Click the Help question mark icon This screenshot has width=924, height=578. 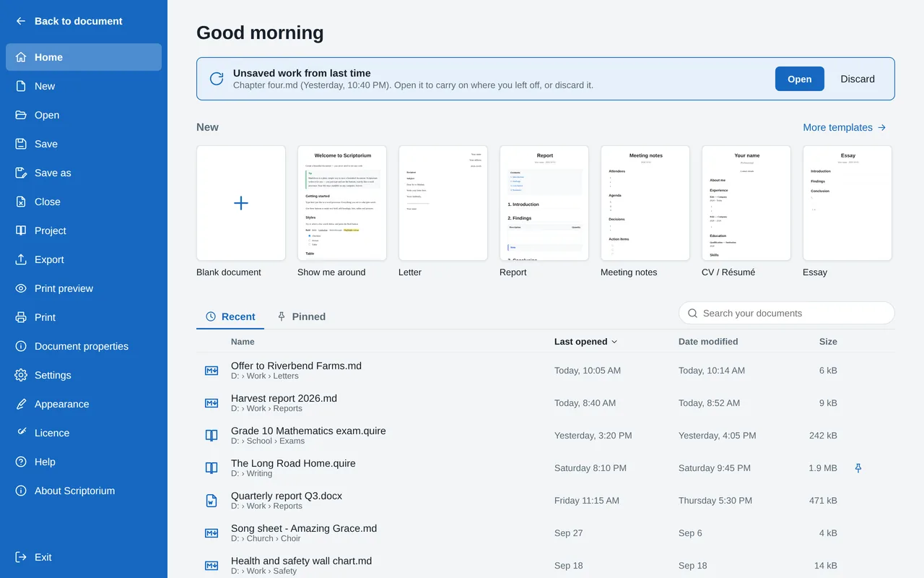[21, 462]
